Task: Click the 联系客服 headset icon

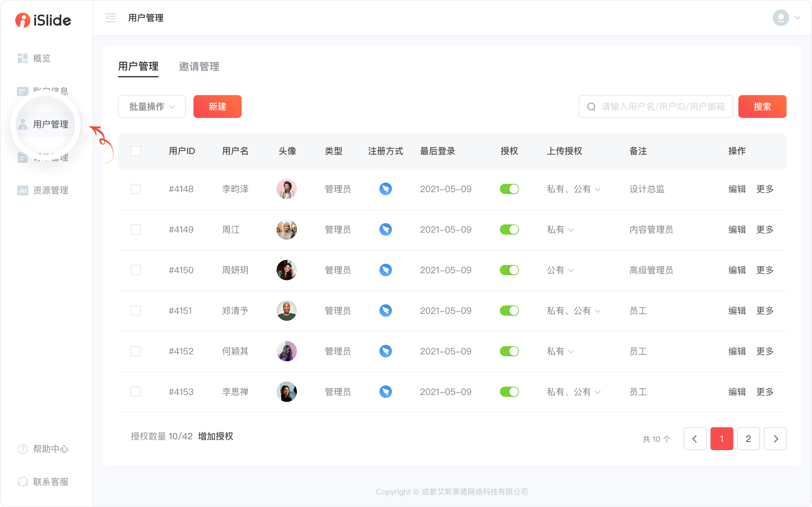Action: (x=22, y=482)
